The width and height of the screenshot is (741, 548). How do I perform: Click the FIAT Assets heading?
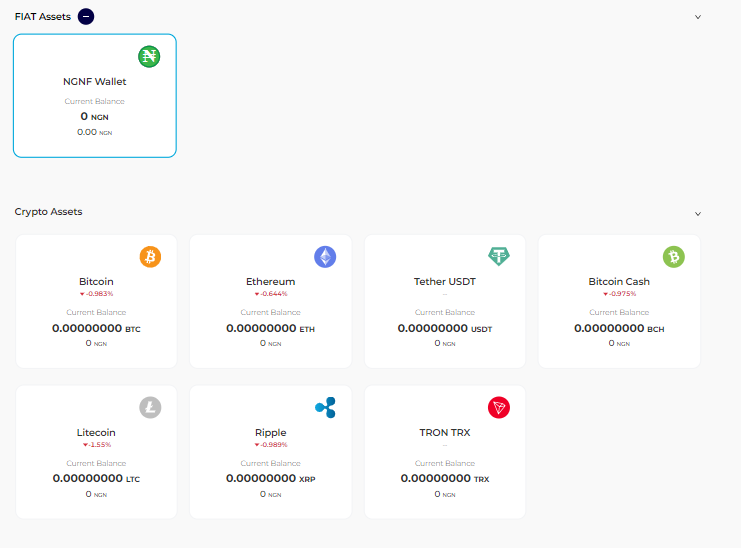coord(43,17)
